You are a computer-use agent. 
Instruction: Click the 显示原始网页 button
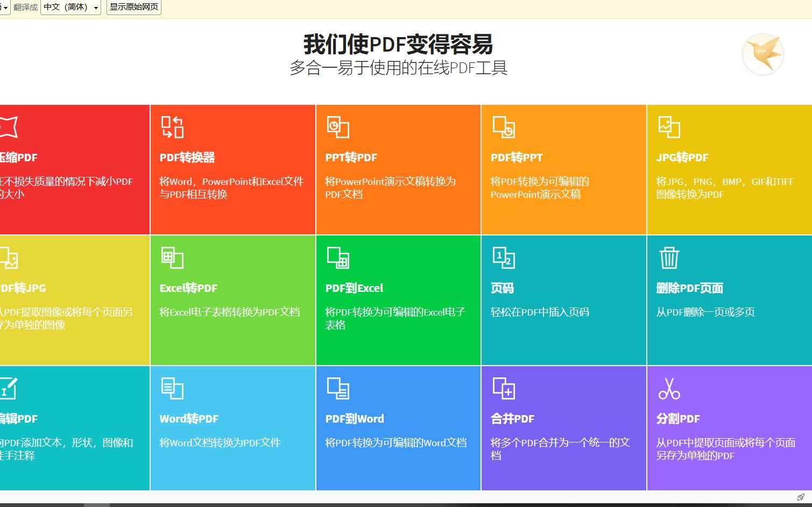tap(134, 7)
